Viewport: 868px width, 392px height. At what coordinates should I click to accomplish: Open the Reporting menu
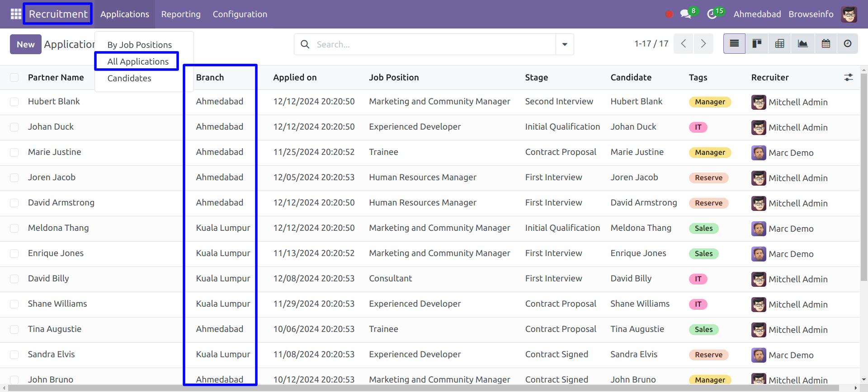coord(181,14)
